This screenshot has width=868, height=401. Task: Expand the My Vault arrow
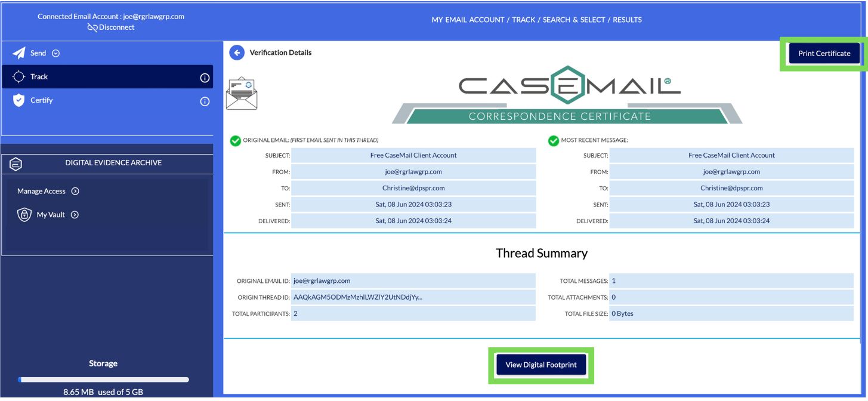(75, 215)
